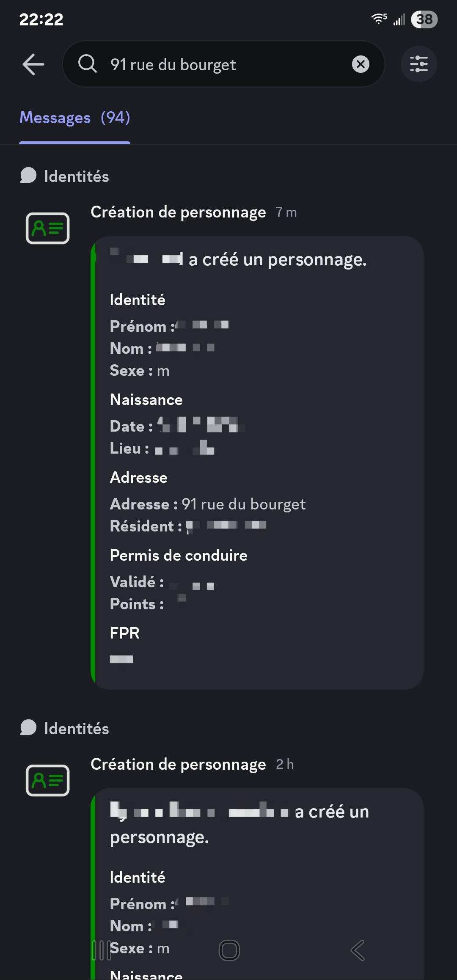Viewport: 457px width, 980px height.
Task: Tap the battery indicator showing 38
Action: [424, 19]
